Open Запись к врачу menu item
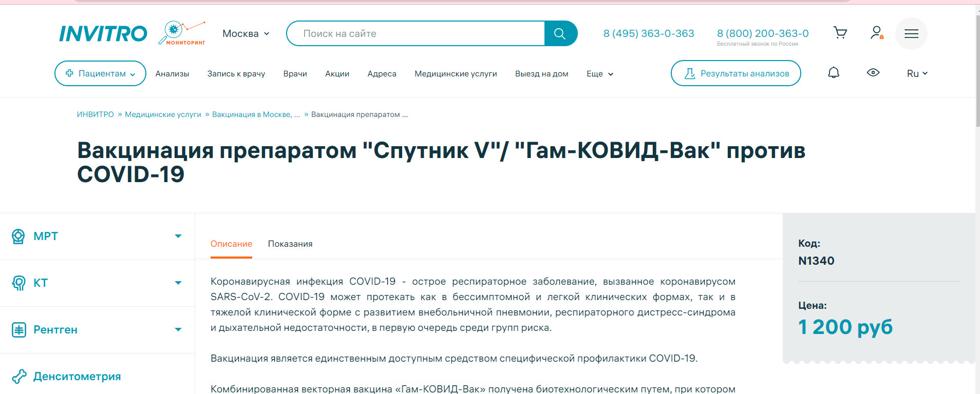 click(236, 74)
